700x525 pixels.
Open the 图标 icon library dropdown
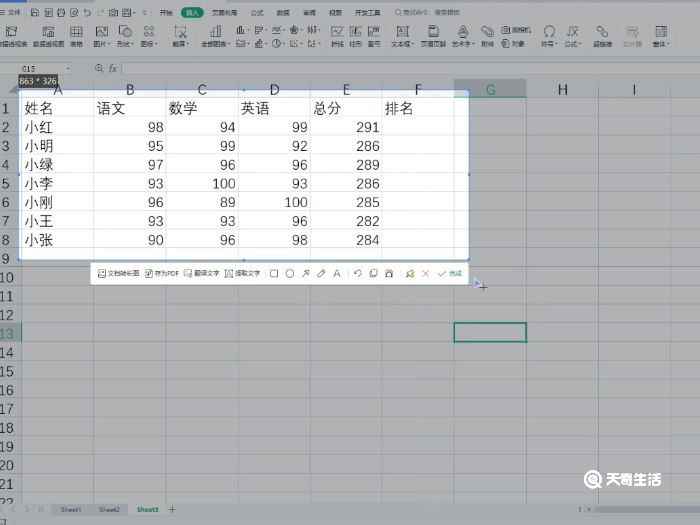point(149,36)
